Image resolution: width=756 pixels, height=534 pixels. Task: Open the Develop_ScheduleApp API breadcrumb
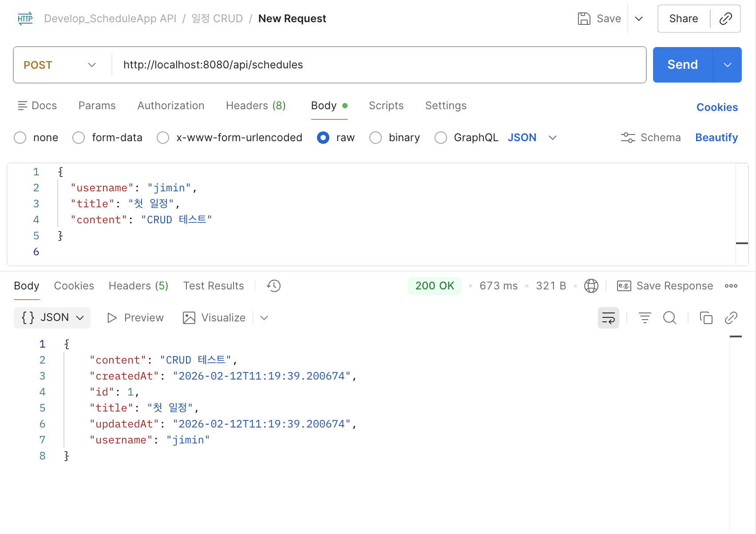click(x=110, y=19)
